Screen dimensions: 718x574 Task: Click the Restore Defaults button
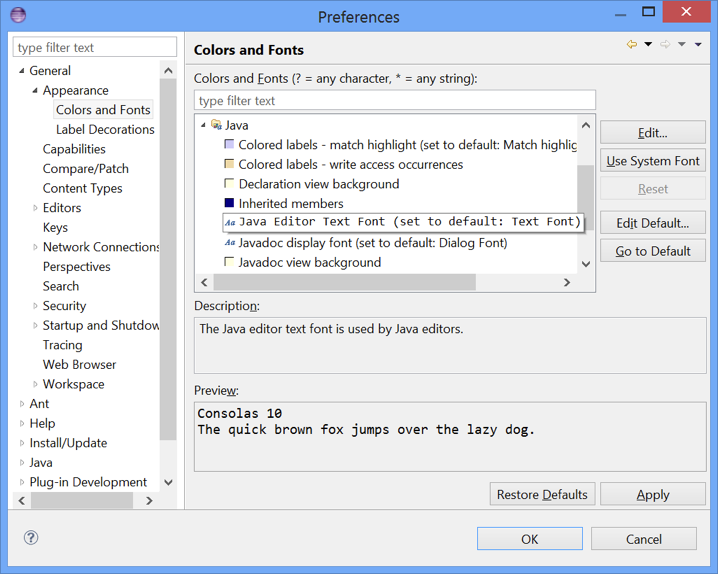click(543, 494)
